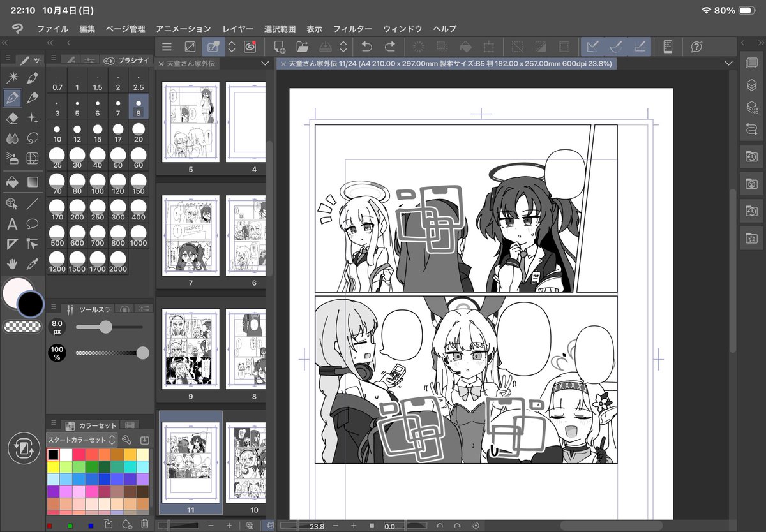Click the help question mark icon
The image size is (766, 532).
697,47
